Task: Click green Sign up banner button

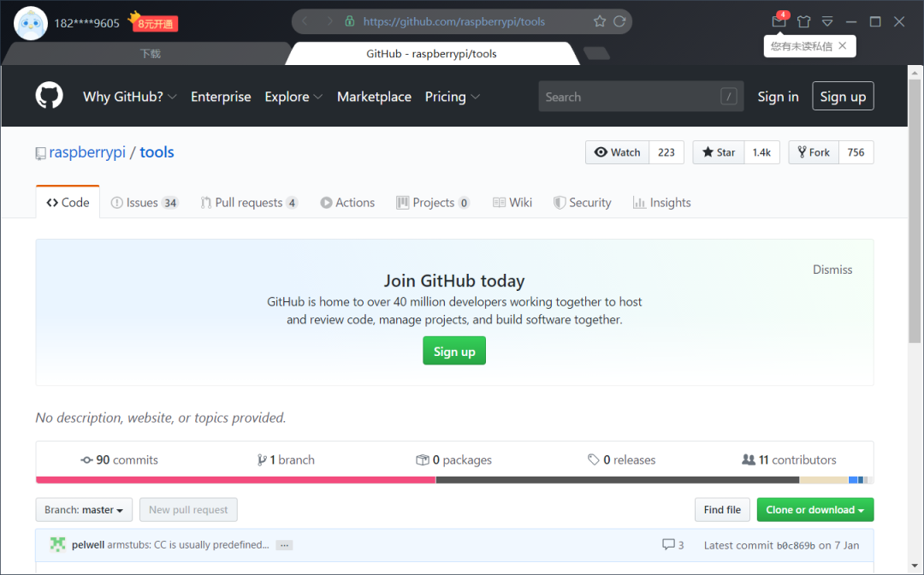Action: coord(454,351)
